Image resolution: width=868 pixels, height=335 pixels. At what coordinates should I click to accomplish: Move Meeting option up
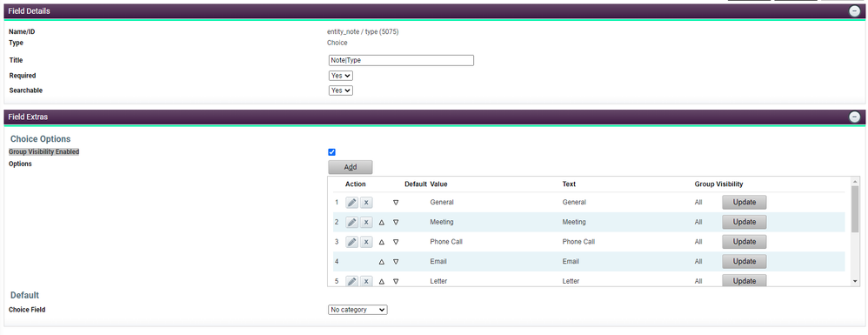pyautogui.click(x=382, y=222)
